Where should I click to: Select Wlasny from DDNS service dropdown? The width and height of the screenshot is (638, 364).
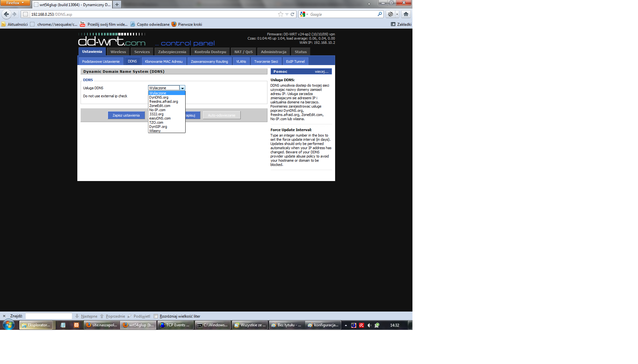pos(156,130)
